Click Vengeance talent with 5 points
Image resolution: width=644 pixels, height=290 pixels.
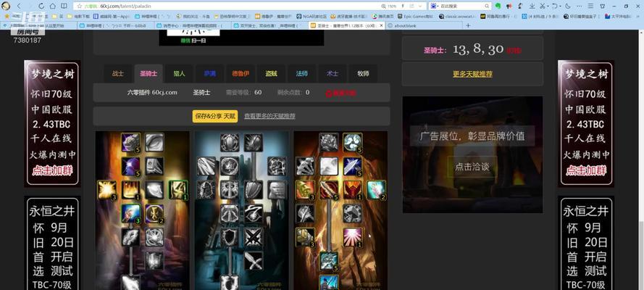pos(329,261)
